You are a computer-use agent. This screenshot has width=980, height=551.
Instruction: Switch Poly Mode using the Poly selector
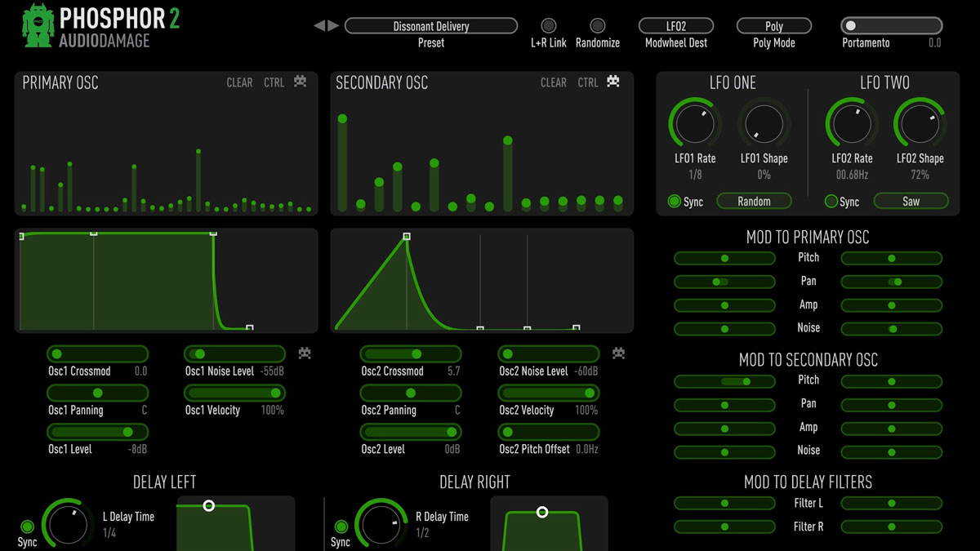click(x=773, y=25)
